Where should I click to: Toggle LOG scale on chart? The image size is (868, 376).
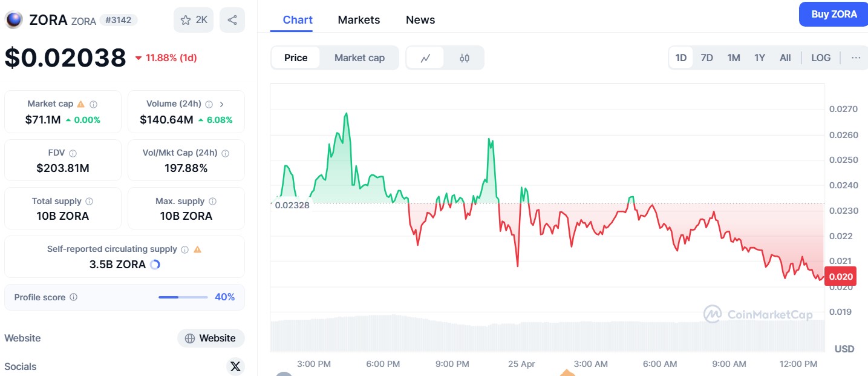point(821,58)
